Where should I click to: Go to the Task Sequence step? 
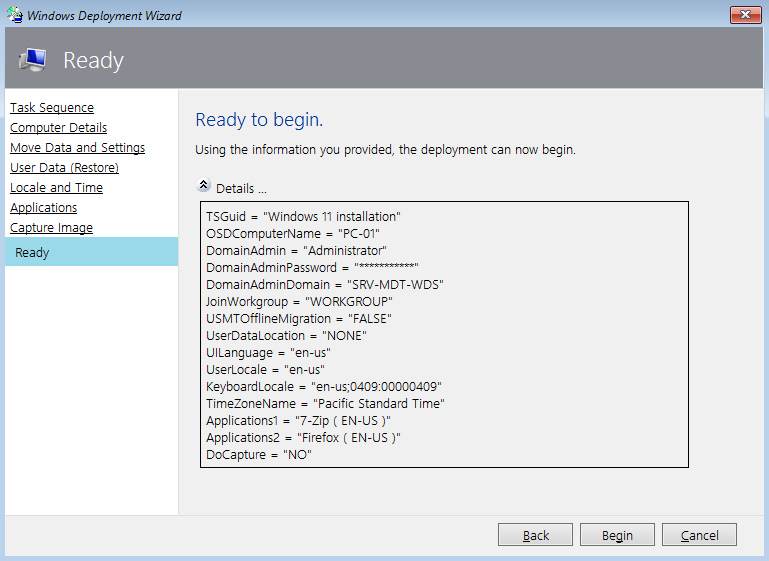click(x=52, y=107)
